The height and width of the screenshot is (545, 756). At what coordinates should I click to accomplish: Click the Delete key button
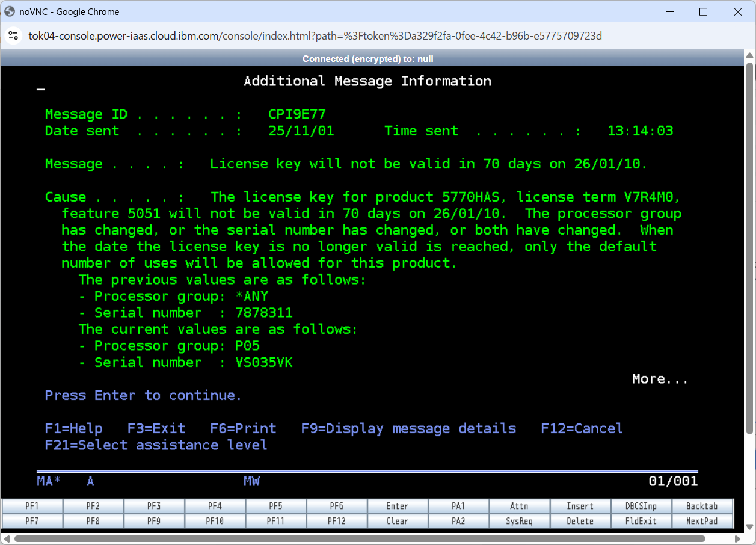point(580,521)
